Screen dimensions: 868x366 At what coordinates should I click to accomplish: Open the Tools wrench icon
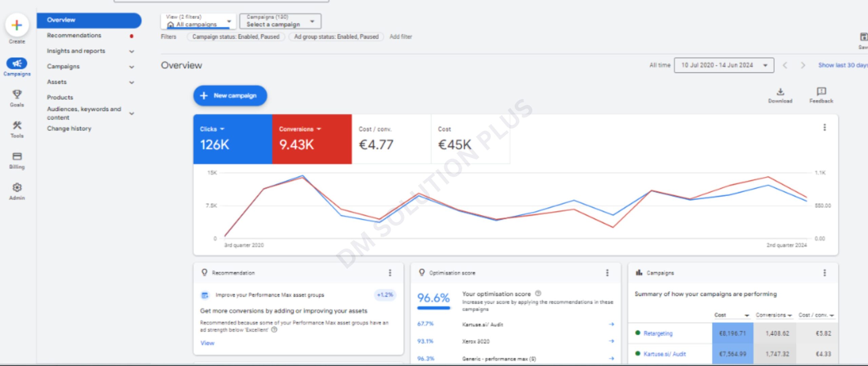[17, 125]
